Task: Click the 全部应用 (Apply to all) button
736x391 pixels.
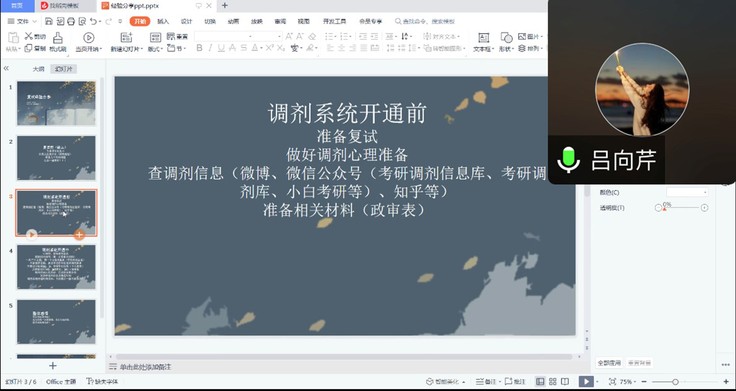Action: click(609, 363)
